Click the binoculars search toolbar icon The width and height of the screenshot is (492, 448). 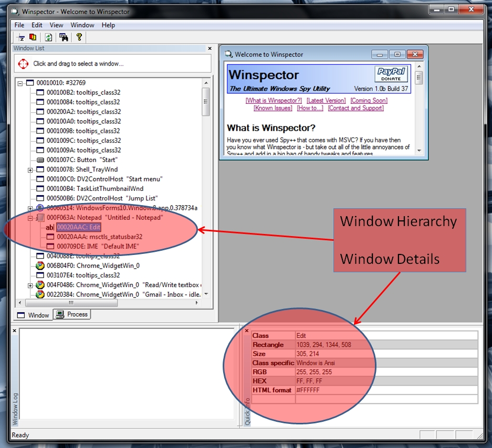[64, 37]
